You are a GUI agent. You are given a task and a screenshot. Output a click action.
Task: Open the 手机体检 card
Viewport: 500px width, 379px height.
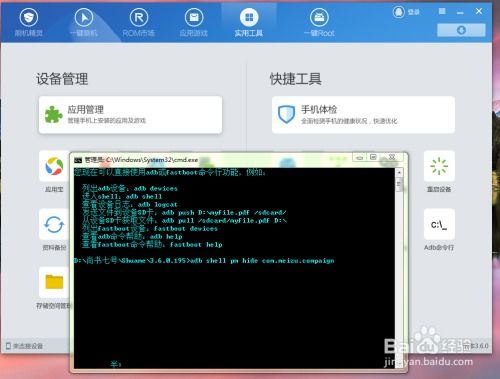click(x=363, y=115)
